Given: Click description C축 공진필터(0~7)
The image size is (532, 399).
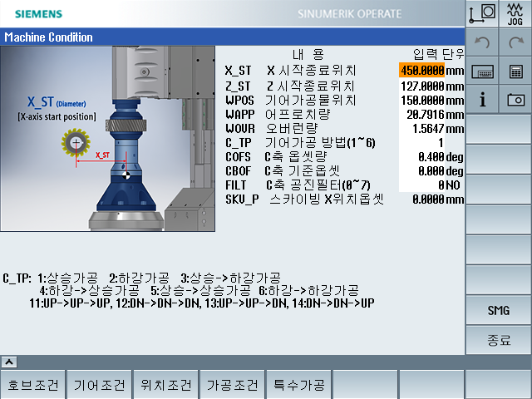Looking at the screenshot, I should coord(318,185).
